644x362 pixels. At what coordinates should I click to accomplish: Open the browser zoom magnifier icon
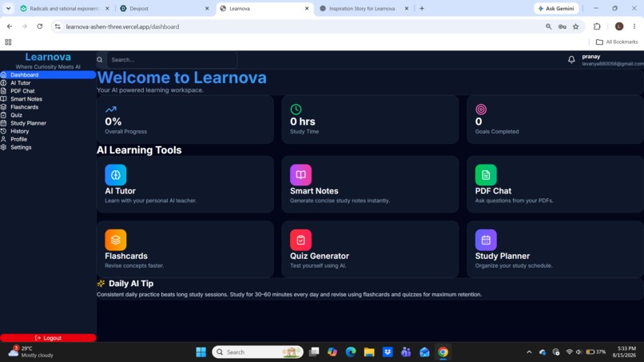548,26
